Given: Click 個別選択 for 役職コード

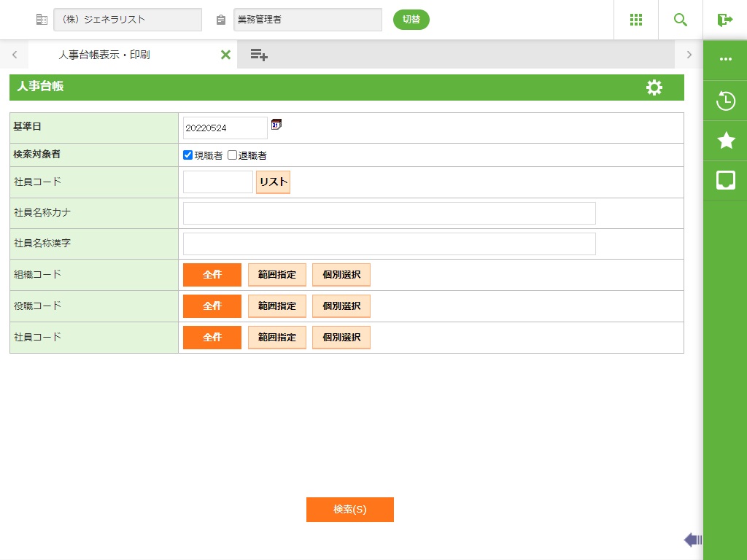Looking at the screenshot, I should point(341,306).
